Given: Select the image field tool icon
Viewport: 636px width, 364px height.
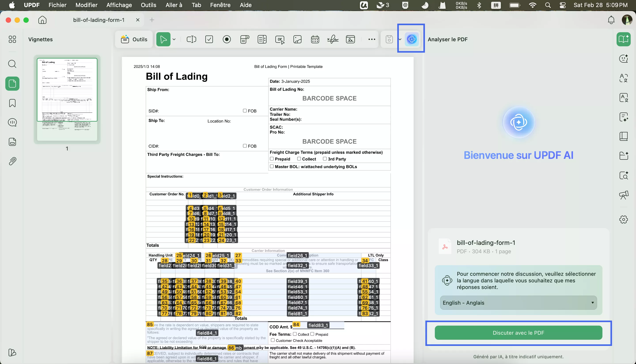Looking at the screenshot, I should tap(297, 39).
